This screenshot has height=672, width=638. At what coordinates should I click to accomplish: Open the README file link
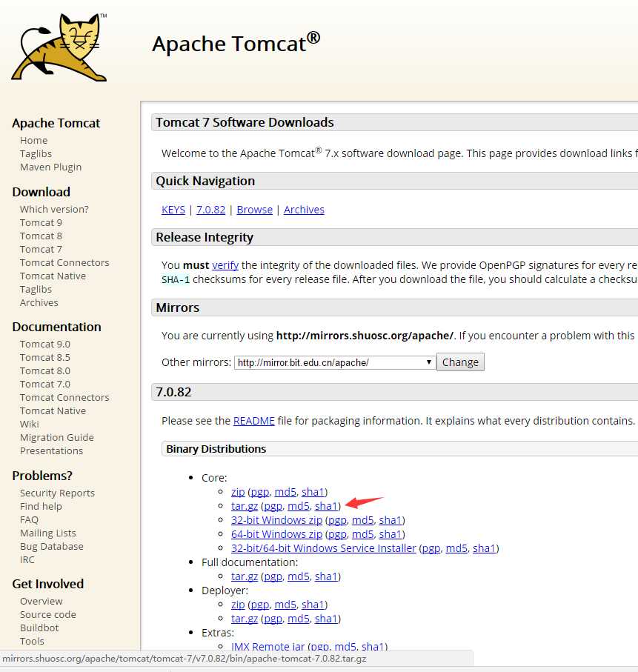tap(254, 421)
